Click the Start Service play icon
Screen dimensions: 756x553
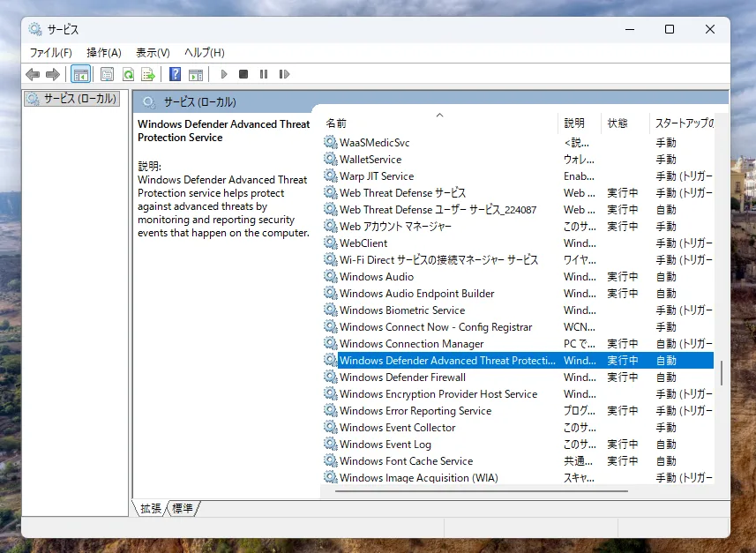224,74
